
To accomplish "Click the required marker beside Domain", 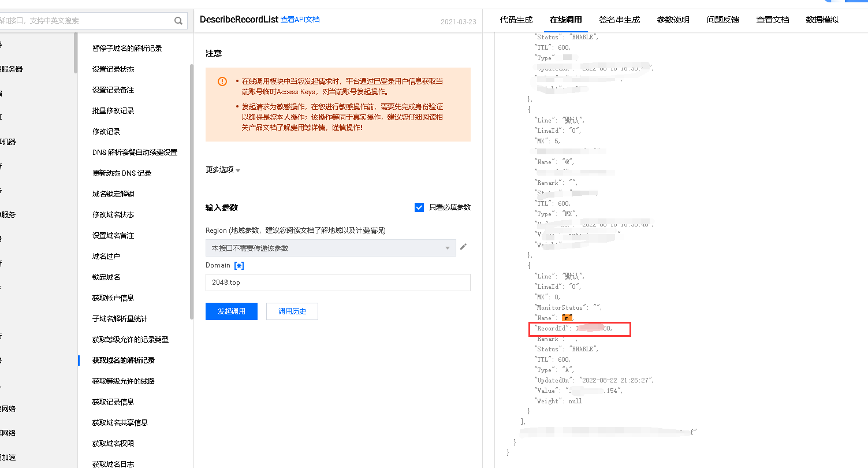I will coord(239,265).
